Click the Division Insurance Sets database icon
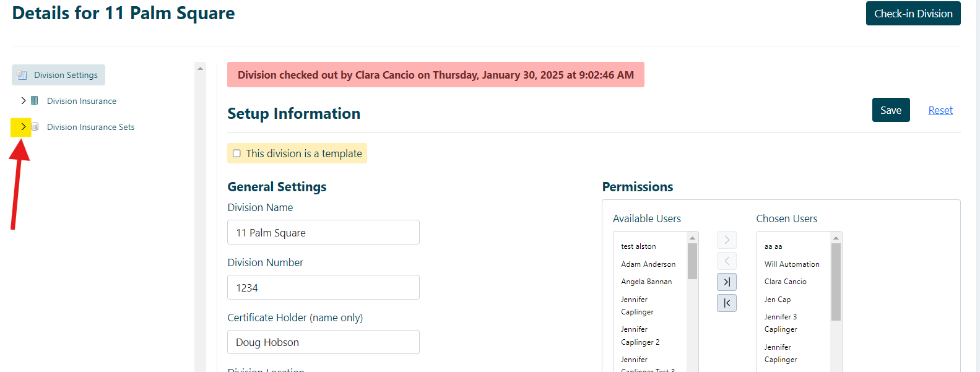Viewport: 980px width, 372px height. (35, 126)
